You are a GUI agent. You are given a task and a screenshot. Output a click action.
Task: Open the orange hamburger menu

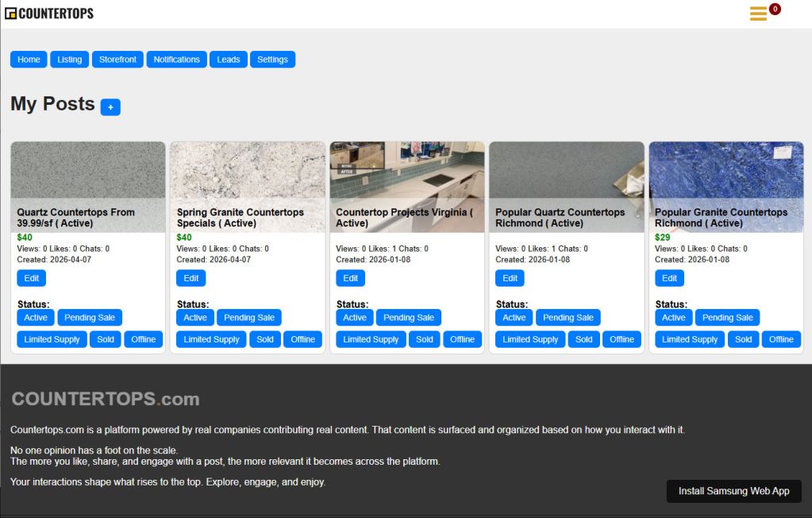coord(756,14)
